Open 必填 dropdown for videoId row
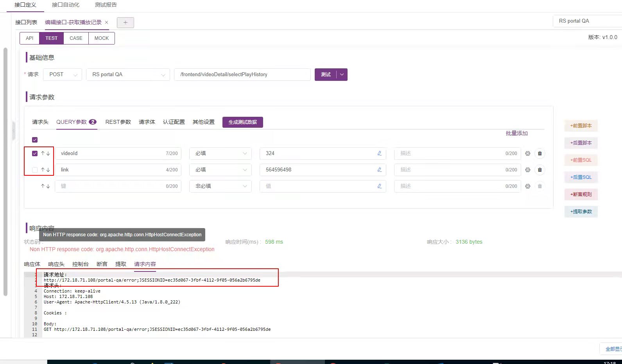Screen dimensions: 622x364 (220, 153)
